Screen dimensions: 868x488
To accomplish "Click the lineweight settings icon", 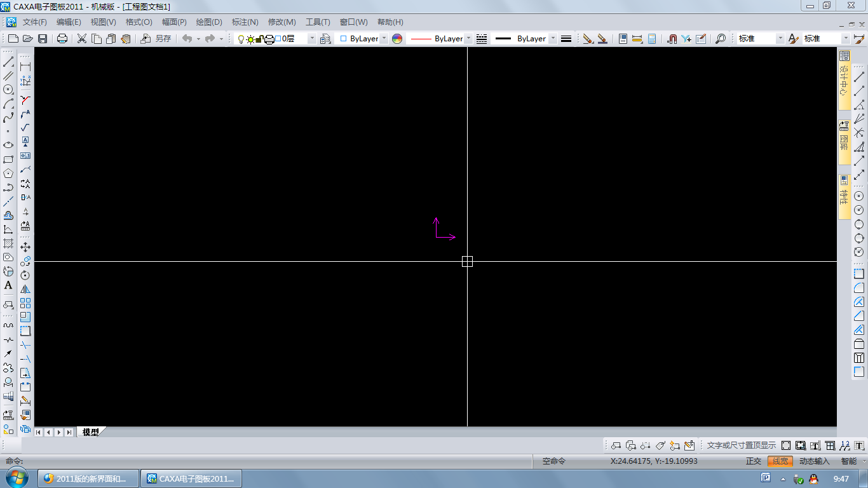I will point(566,39).
